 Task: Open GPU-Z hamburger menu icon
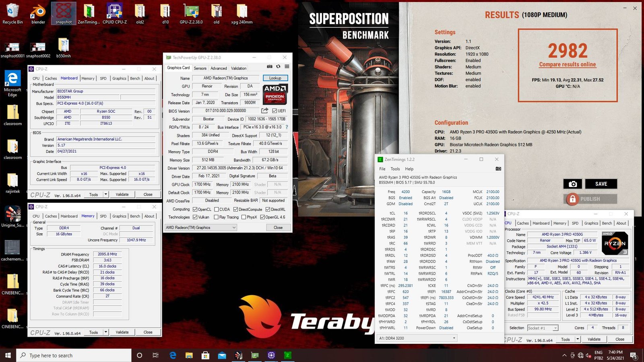[287, 67]
